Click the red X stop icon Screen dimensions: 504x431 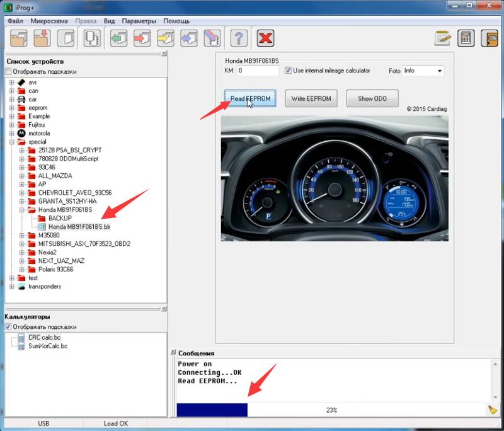[x=265, y=38]
